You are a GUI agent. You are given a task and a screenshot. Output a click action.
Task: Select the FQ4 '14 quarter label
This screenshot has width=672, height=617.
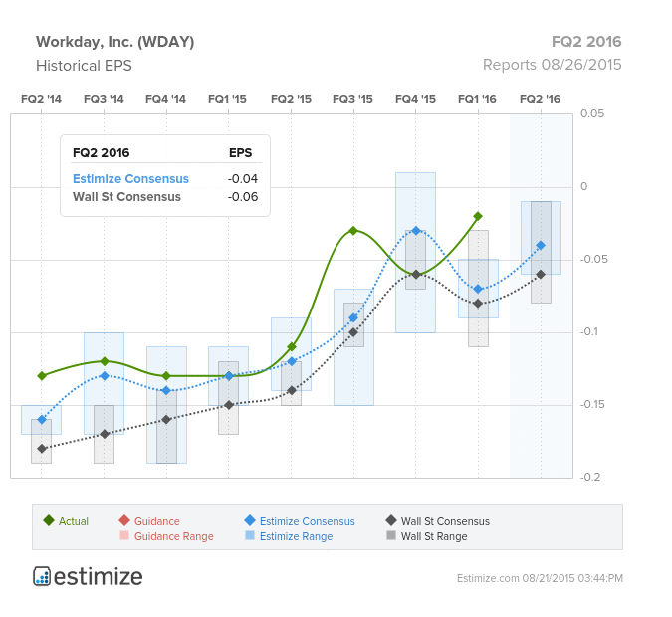[166, 99]
